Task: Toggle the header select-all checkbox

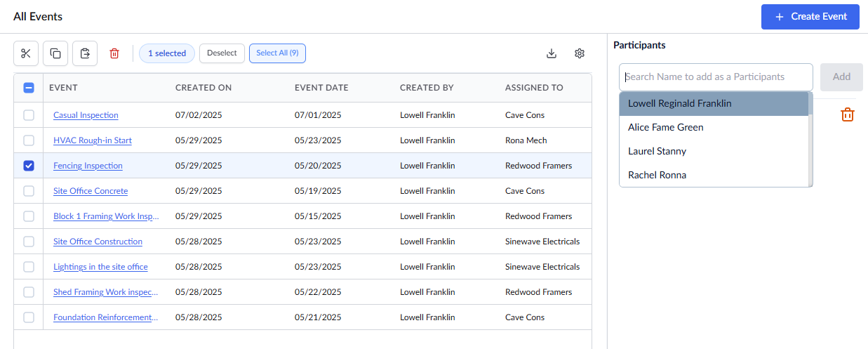Action: coord(29,88)
